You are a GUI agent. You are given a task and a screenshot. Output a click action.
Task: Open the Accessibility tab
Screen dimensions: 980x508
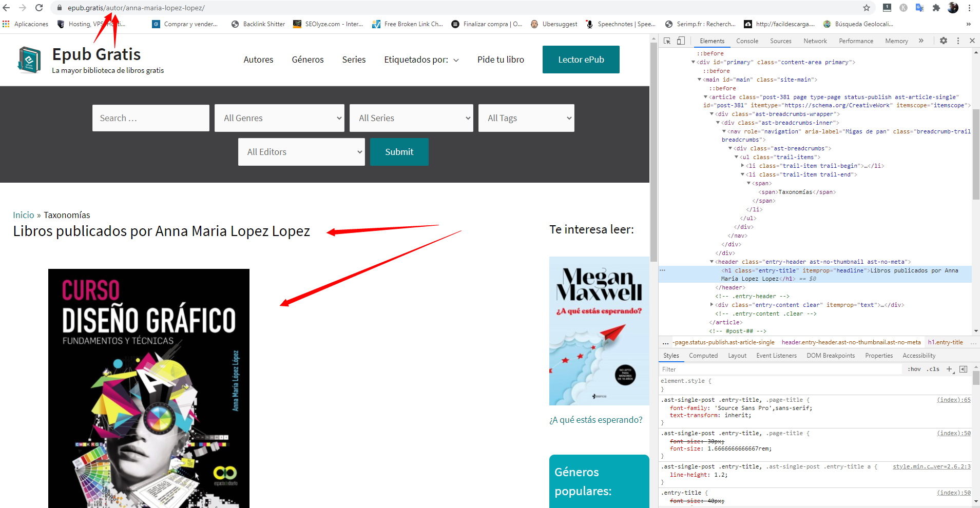coord(919,356)
